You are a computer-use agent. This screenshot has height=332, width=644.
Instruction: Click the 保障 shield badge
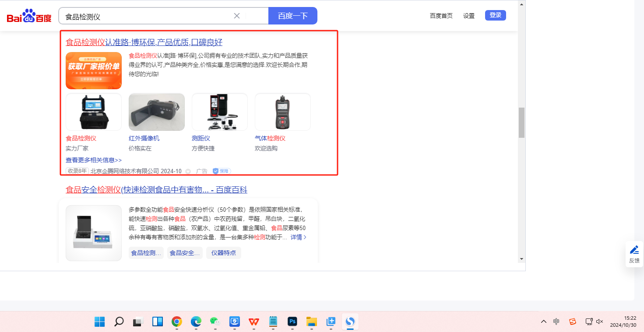coord(222,171)
